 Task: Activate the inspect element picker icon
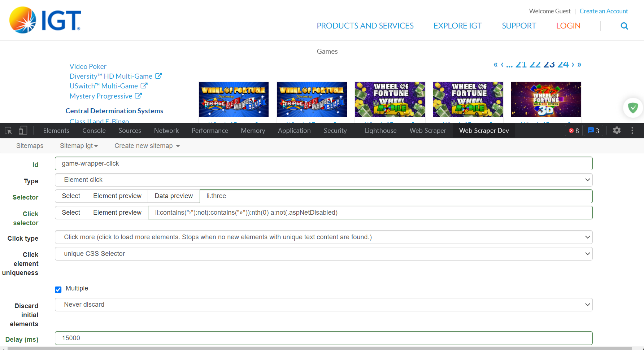(8, 131)
